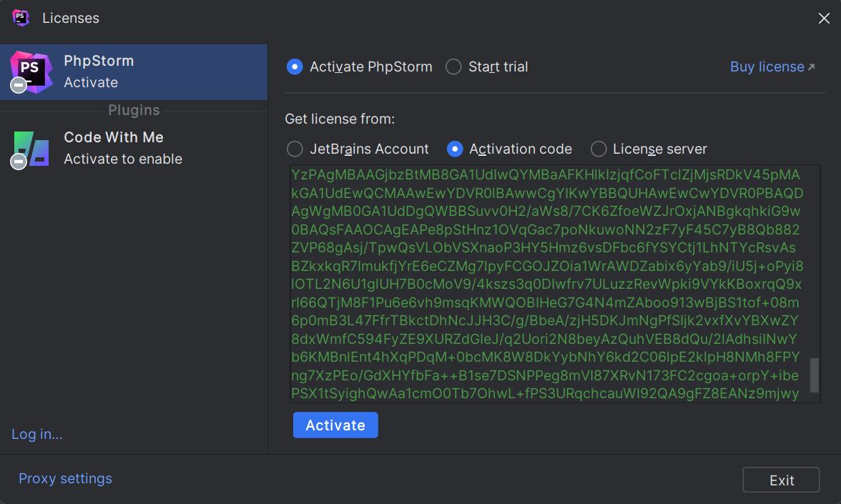Click the PhpStorm title bar app icon
Viewport: 841px width, 504px height.
[21, 18]
